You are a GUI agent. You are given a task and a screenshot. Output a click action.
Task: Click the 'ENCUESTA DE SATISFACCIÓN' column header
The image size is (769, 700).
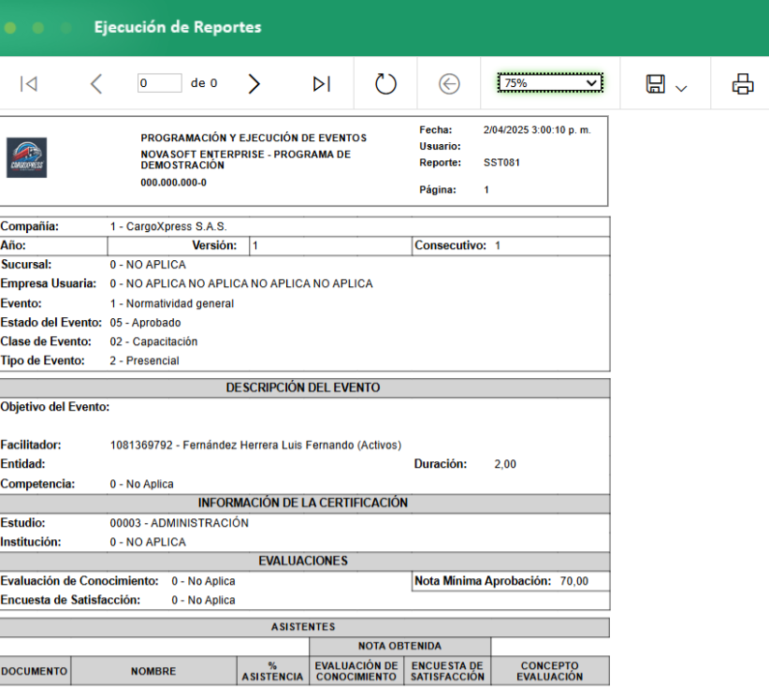click(x=447, y=671)
